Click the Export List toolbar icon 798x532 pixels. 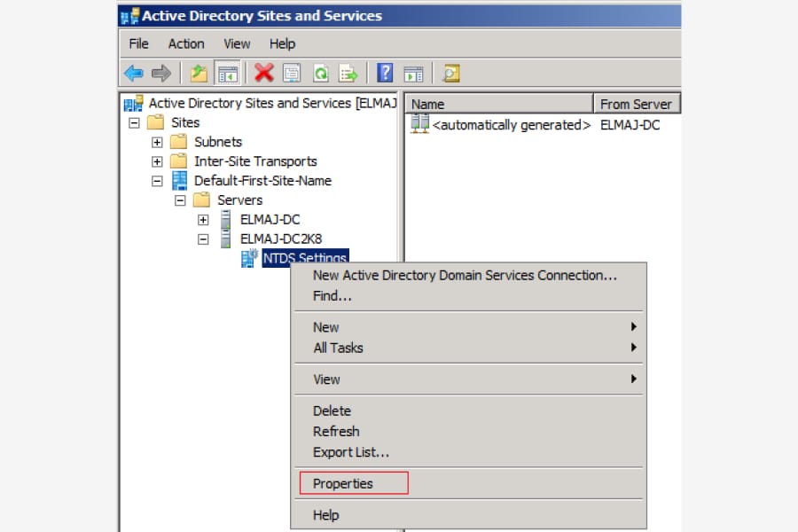point(348,73)
